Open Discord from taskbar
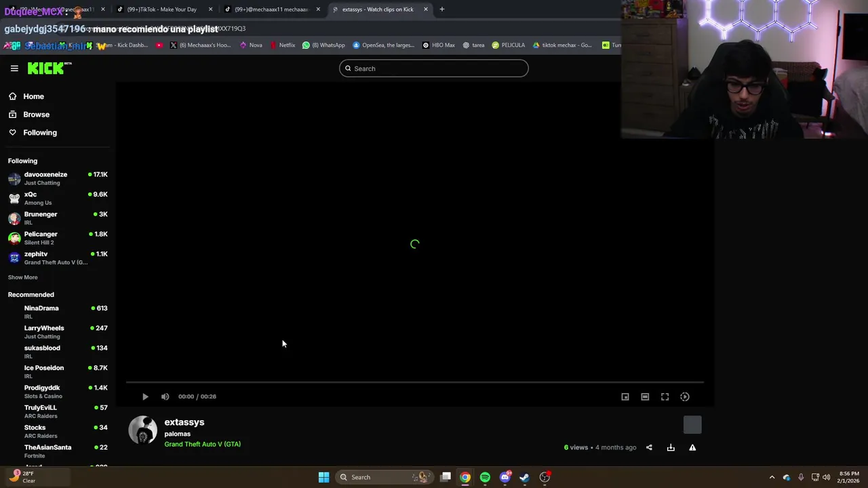The height and width of the screenshot is (488, 868). (505, 477)
